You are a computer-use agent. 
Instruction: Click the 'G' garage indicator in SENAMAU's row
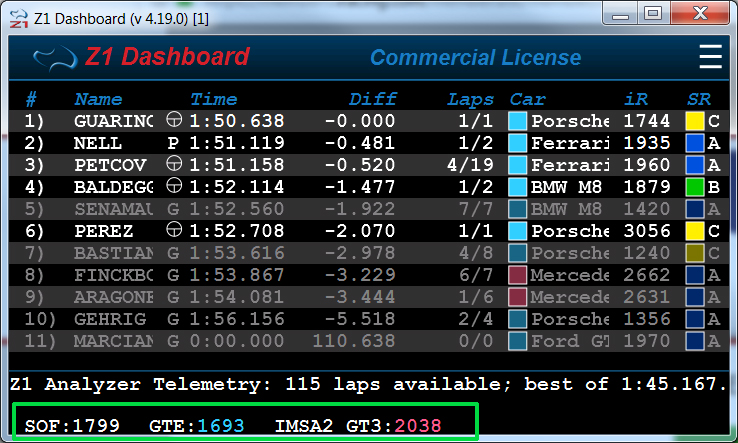click(173, 209)
